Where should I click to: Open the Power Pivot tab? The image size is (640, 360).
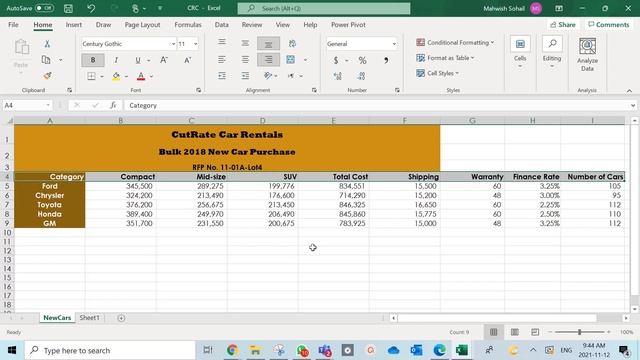348,25
